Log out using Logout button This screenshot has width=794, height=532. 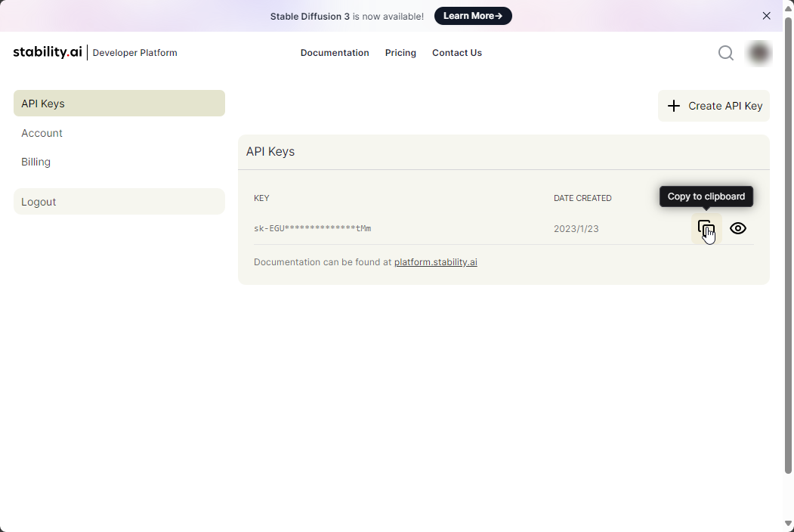(x=119, y=202)
